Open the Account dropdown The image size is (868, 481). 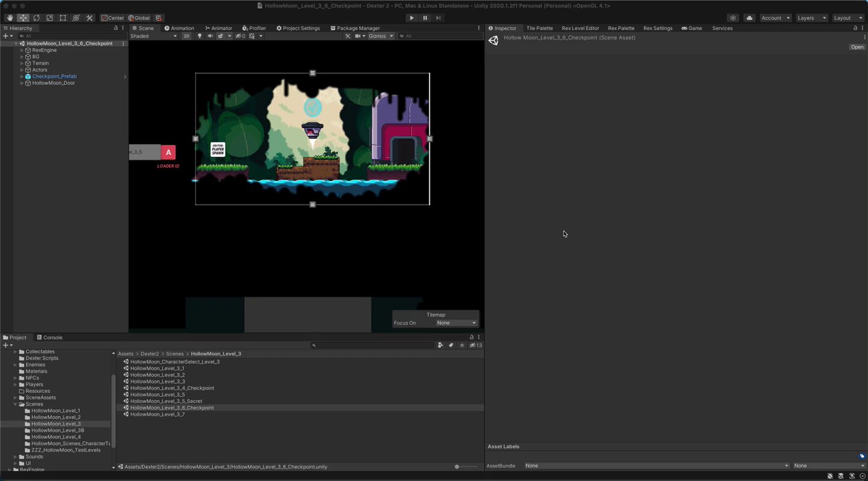click(x=776, y=18)
